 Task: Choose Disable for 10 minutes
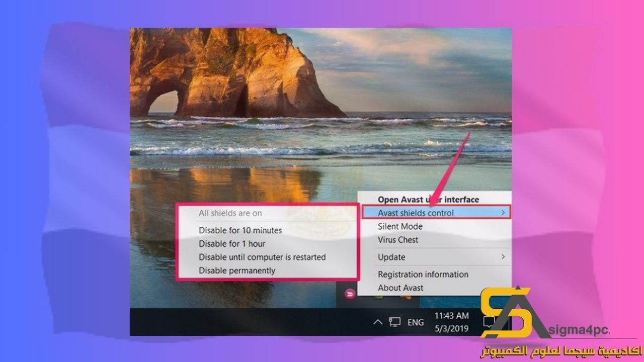click(x=240, y=230)
